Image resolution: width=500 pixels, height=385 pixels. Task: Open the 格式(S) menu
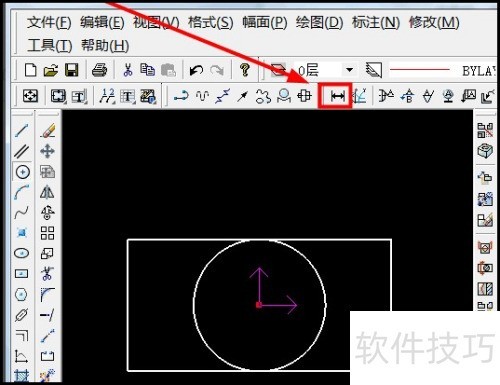pyautogui.click(x=210, y=23)
